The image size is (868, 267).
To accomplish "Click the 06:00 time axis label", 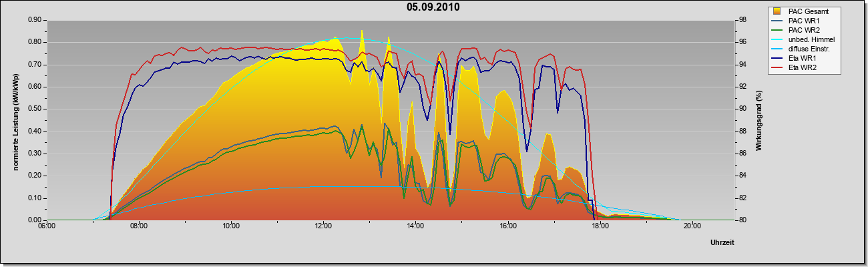I will click(47, 226).
